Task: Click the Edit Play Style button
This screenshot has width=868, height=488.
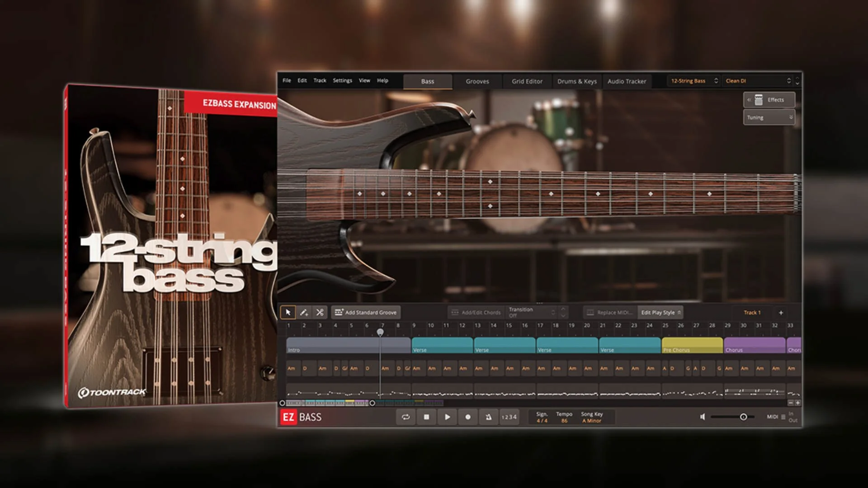Action: (x=660, y=312)
